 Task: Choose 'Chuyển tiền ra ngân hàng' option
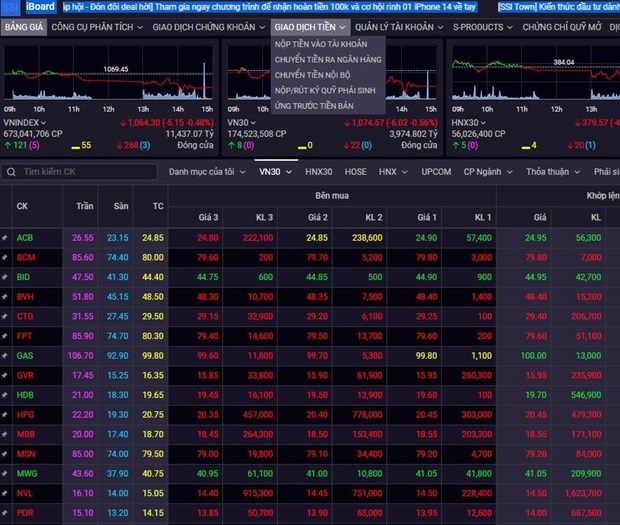(328, 60)
